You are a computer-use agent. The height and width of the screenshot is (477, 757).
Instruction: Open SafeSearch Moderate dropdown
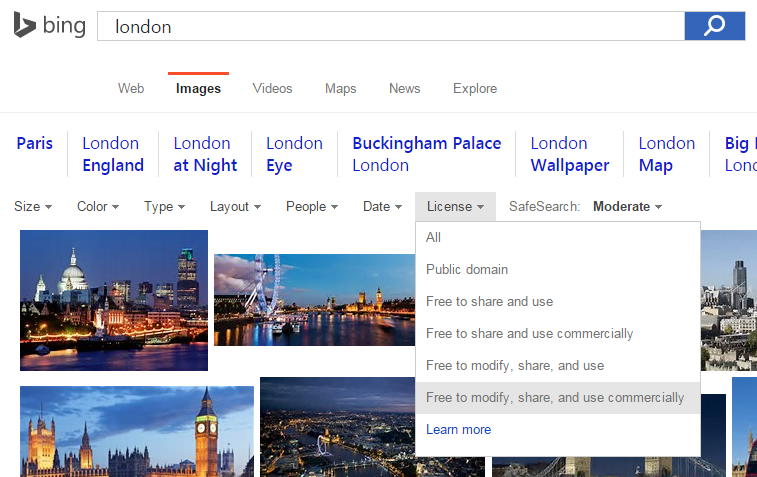tap(627, 207)
